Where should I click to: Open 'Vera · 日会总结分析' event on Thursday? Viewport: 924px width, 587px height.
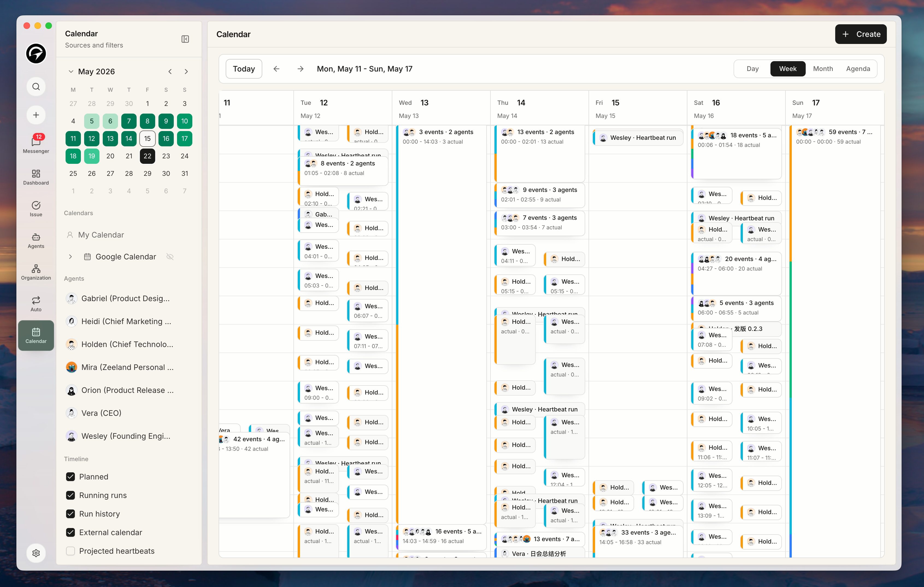tap(540, 553)
